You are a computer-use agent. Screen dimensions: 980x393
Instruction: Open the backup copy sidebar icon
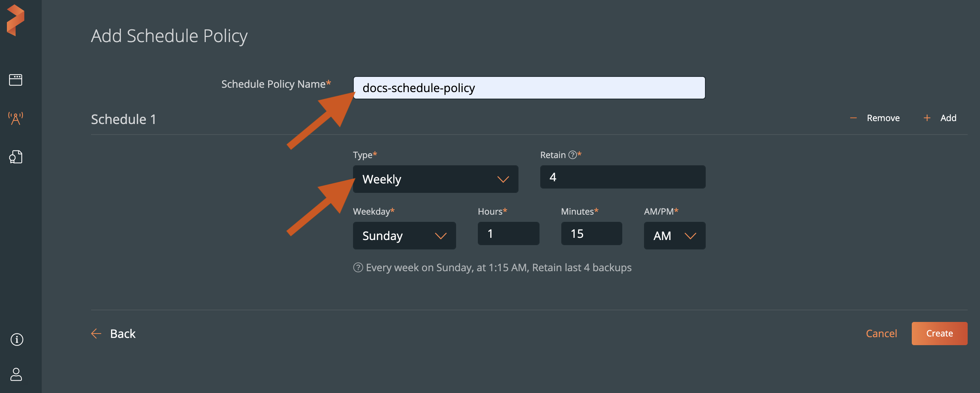[x=16, y=157]
